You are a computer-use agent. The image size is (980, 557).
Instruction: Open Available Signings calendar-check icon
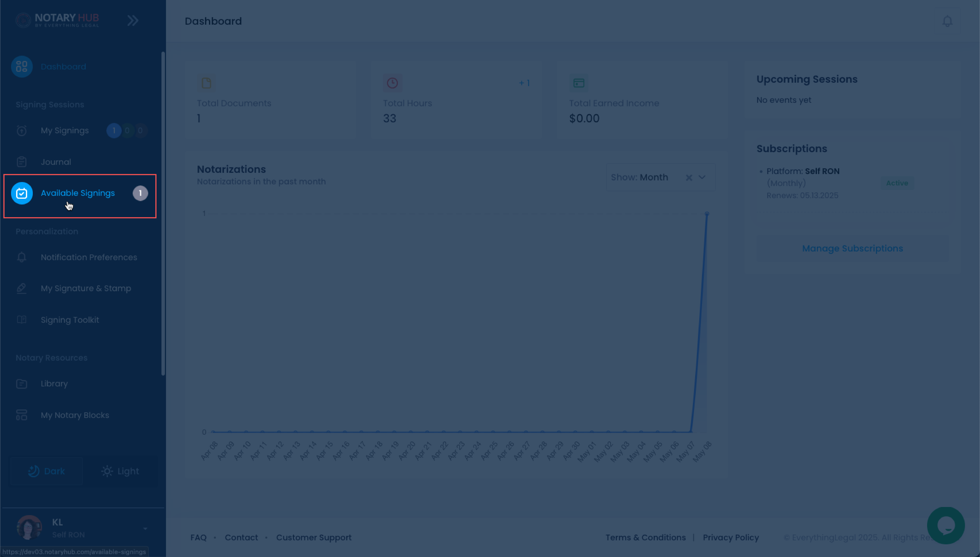tap(22, 193)
